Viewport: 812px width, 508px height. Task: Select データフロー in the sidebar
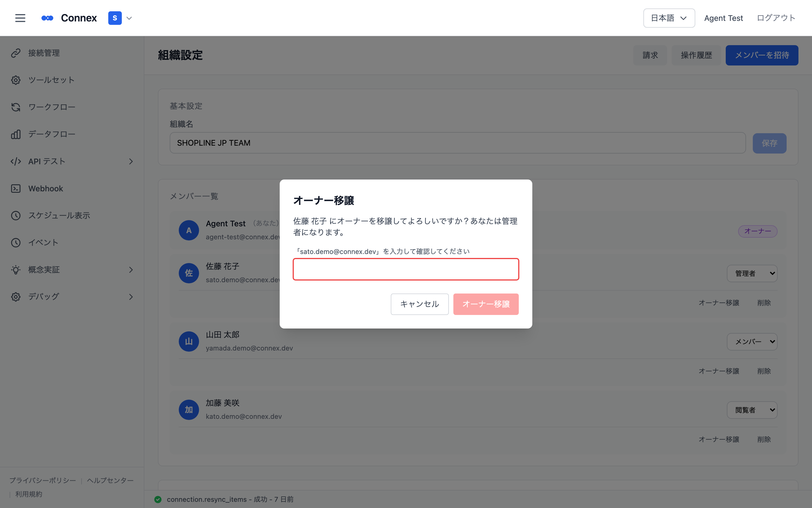[x=72, y=134]
